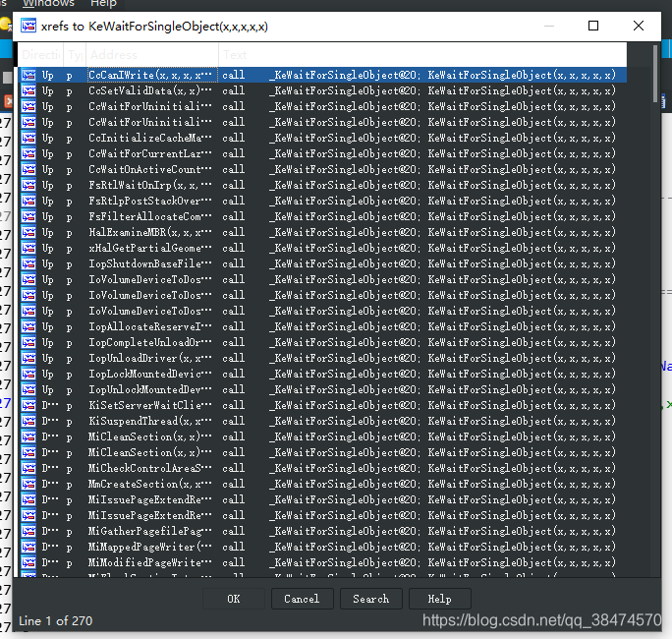Viewport: 672px width, 639px height.
Task: Select IopAllocateReserveI address text
Action: (150, 326)
